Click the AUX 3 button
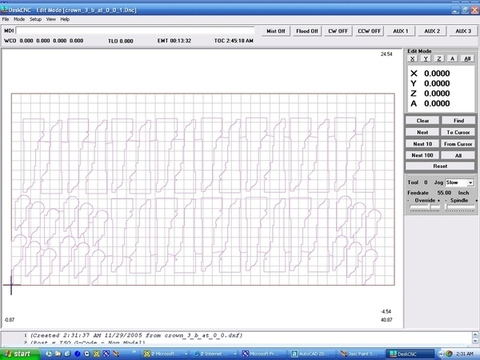 [463, 31]
